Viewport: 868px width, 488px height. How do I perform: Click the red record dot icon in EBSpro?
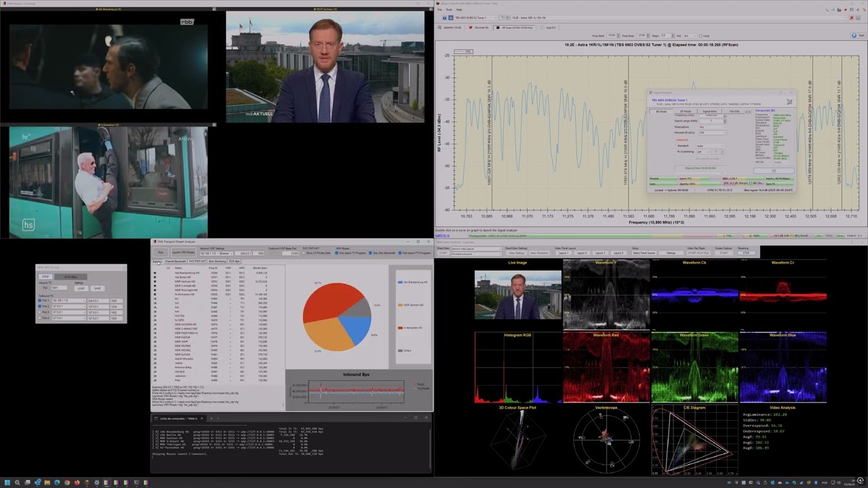(x=845, y=9)
